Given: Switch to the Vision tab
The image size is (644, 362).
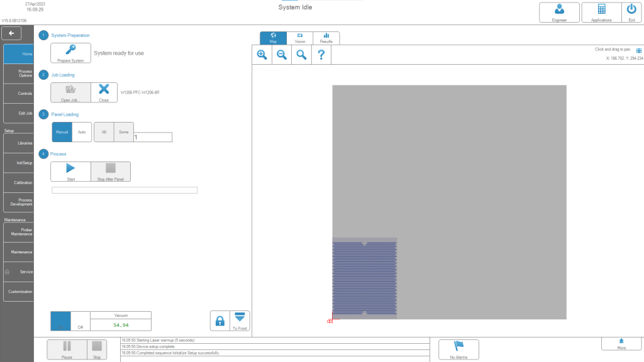Looking at the screenshot, I should (300, 38).
